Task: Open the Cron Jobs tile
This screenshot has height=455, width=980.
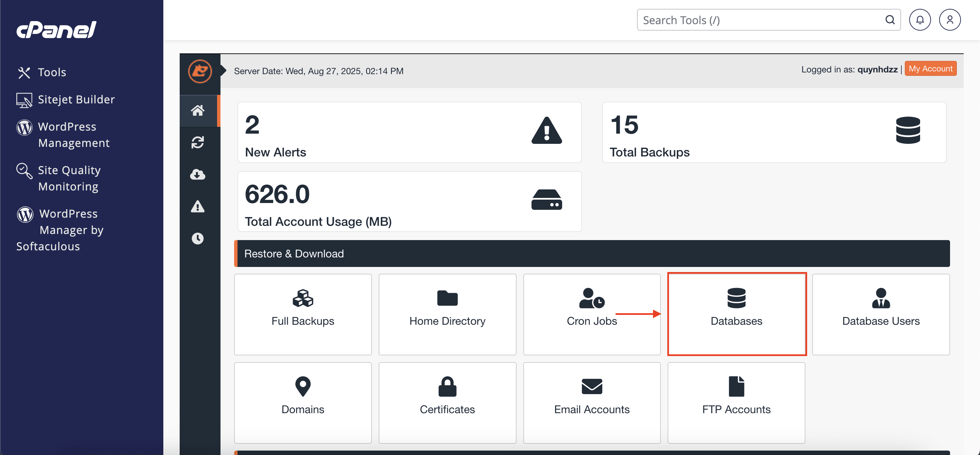Action: click(x=592, y=314)
